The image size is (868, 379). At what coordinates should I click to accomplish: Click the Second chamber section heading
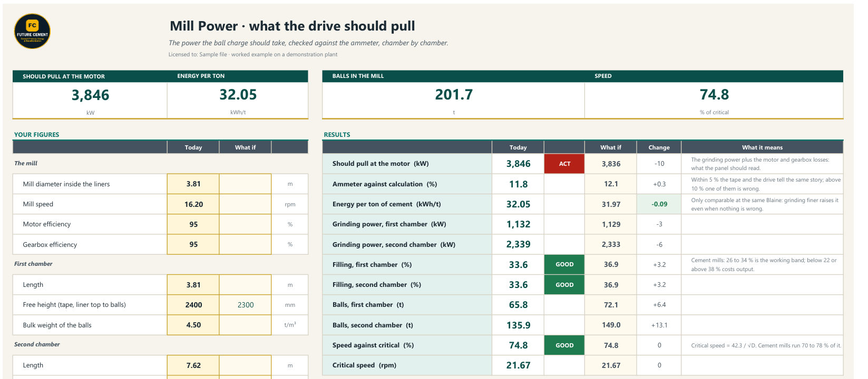[37, 344]
